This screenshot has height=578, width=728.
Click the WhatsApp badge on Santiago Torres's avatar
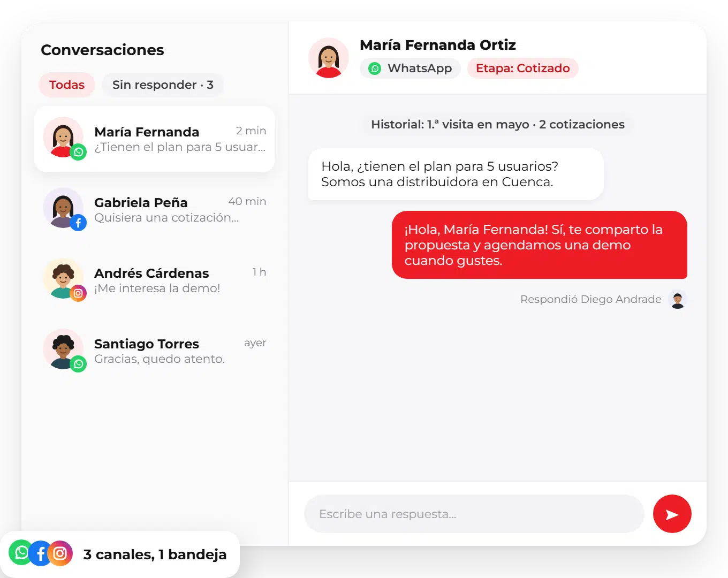click(x=79, y=364)
